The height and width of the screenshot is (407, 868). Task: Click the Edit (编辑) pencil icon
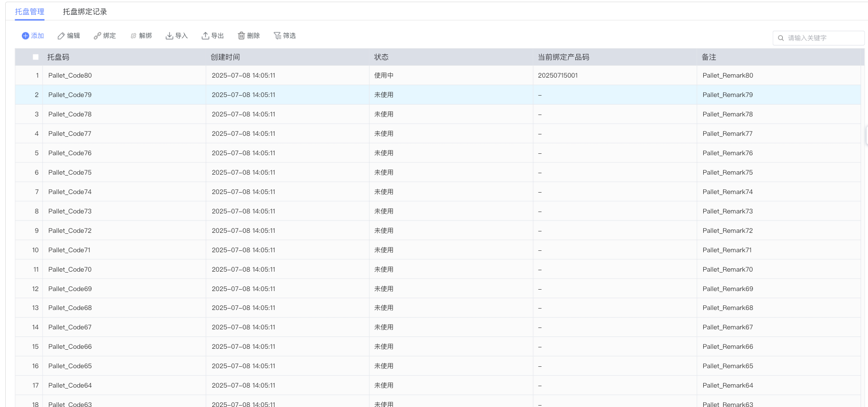tap(61, 36)
